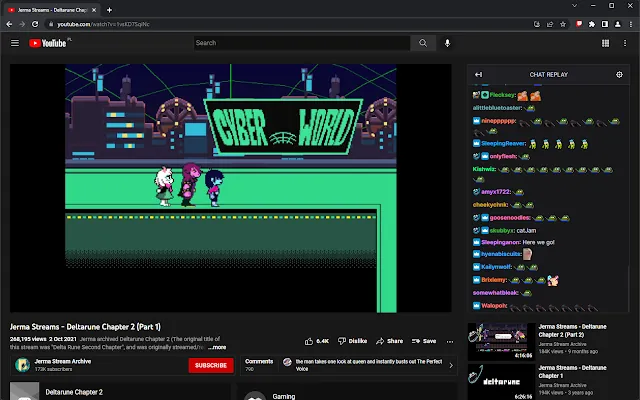Click the video title text
This screenshot has height=400, width=640.
click(85, 327)
